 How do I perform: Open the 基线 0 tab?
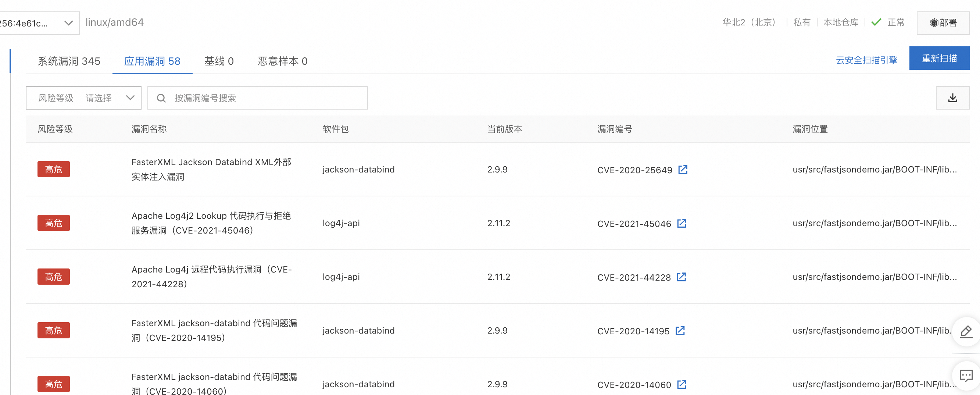pyautogui.click(x=219, y=61)
